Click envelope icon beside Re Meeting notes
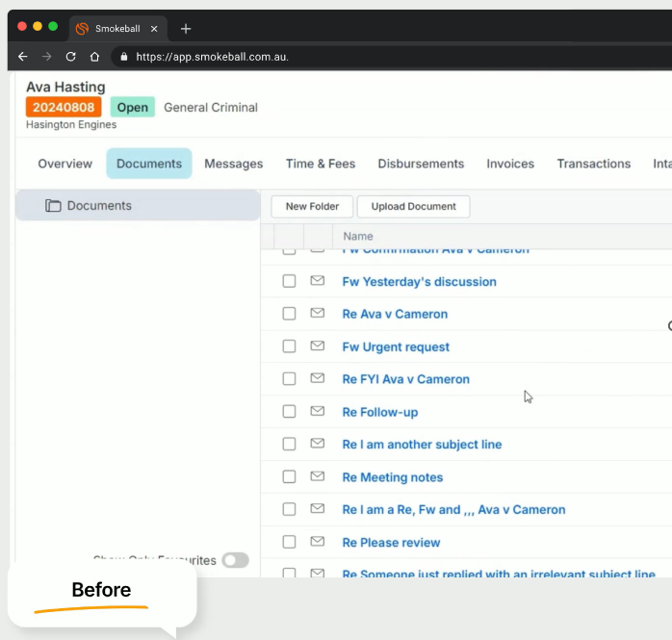 pos(317,477)
